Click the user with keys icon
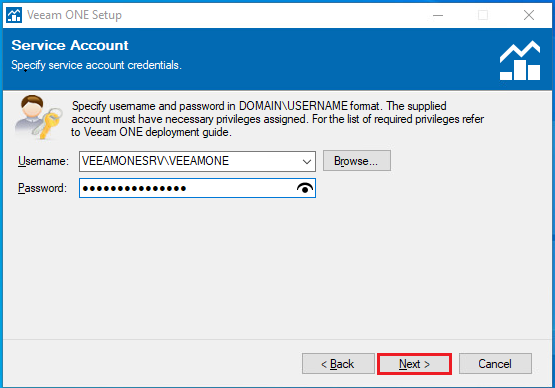This screenshot has width=555, height=388. (x=38, y=117)
